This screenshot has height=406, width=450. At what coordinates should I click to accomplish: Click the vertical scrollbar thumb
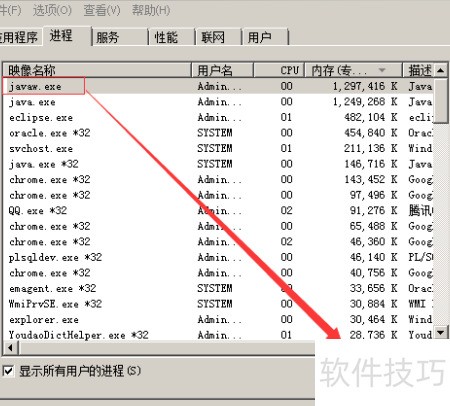coord(440,101)
